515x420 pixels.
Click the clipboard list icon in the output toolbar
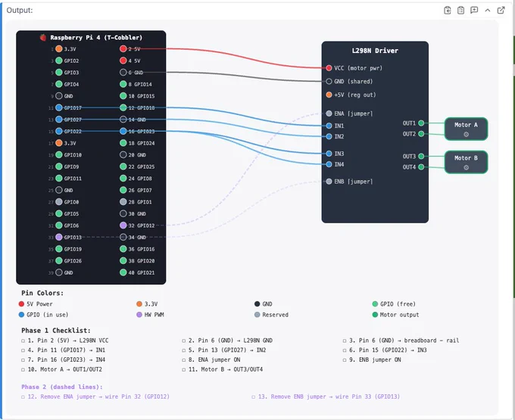pos(460,10)
